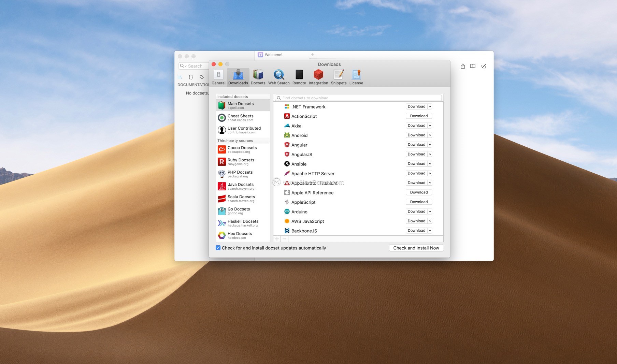Select Scala Docsets source
Image resolution: width=617 pixels, height=364 pixels.
[x=243, y=199]
